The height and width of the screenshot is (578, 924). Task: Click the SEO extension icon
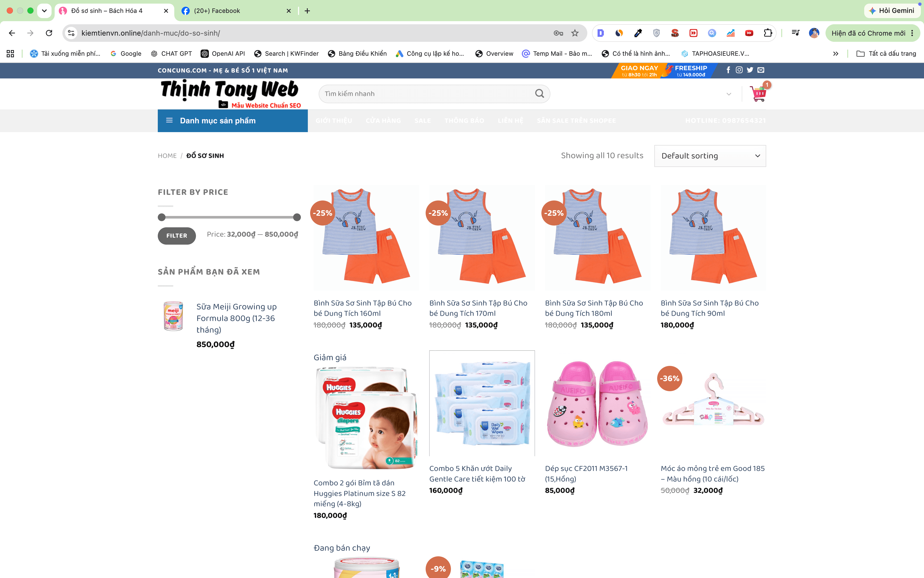(x=675, y=33)
